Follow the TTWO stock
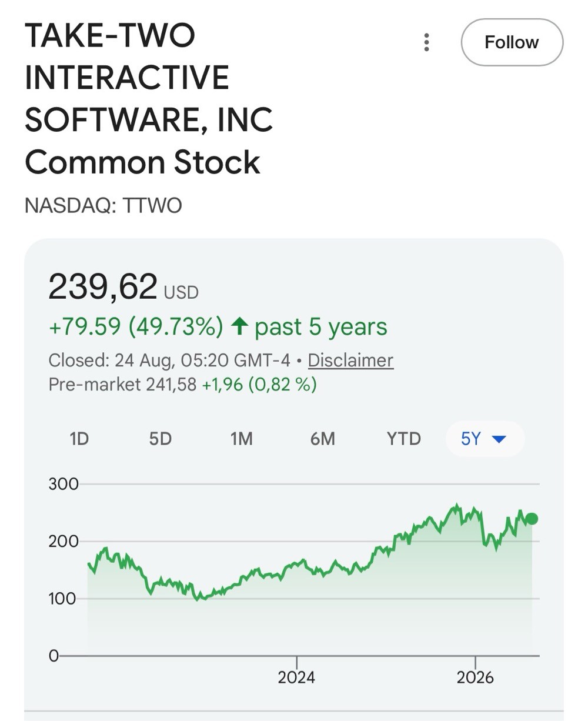Screen dimensions: 588x721 (x=512, y=42)
